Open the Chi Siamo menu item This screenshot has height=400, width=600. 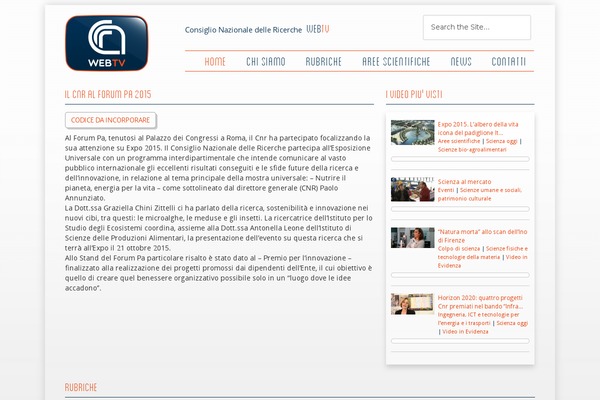point(266,62)
